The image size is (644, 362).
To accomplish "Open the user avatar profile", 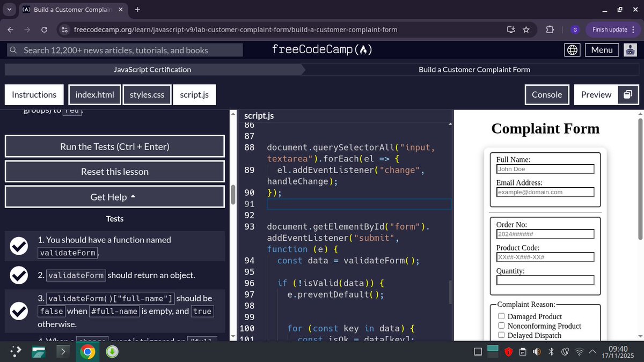I will click(x=630, y=50).
